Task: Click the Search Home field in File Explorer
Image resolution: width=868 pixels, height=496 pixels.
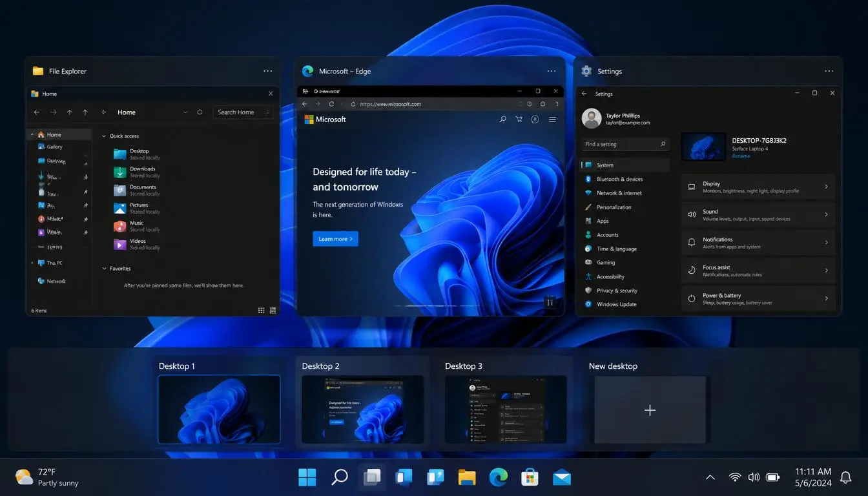Action: [x=243, y=112]
